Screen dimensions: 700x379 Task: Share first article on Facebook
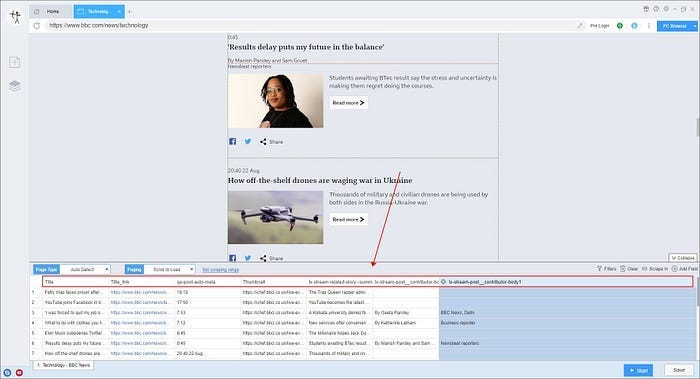tap(233, 142)
